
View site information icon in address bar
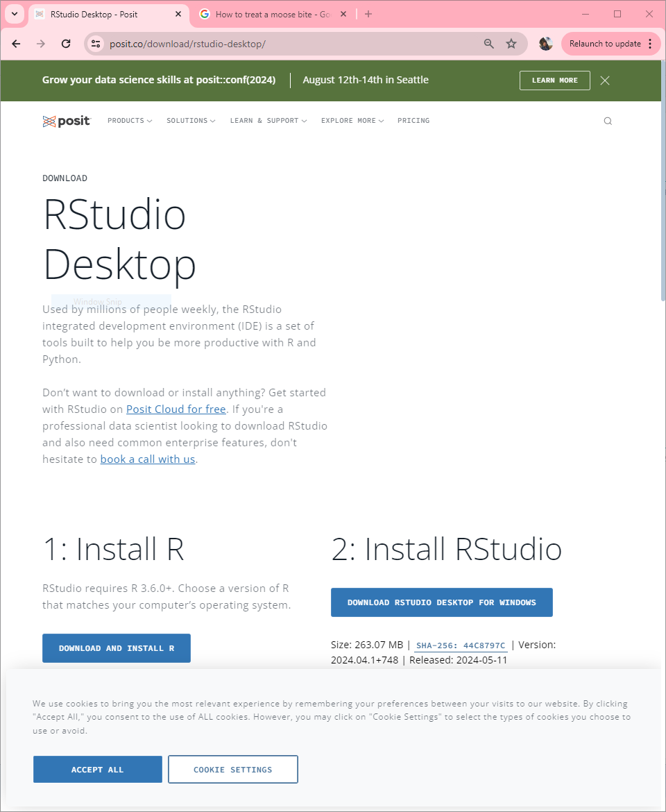pos(95,44)
